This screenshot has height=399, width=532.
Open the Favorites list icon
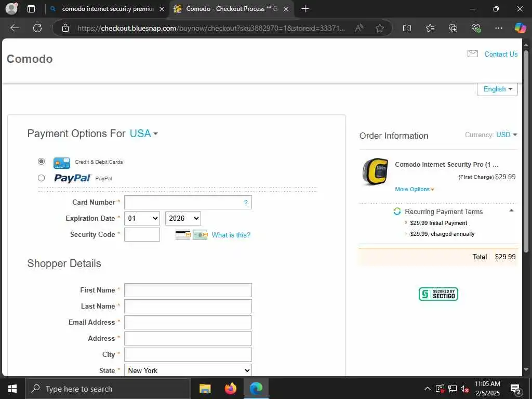[430, 28]
